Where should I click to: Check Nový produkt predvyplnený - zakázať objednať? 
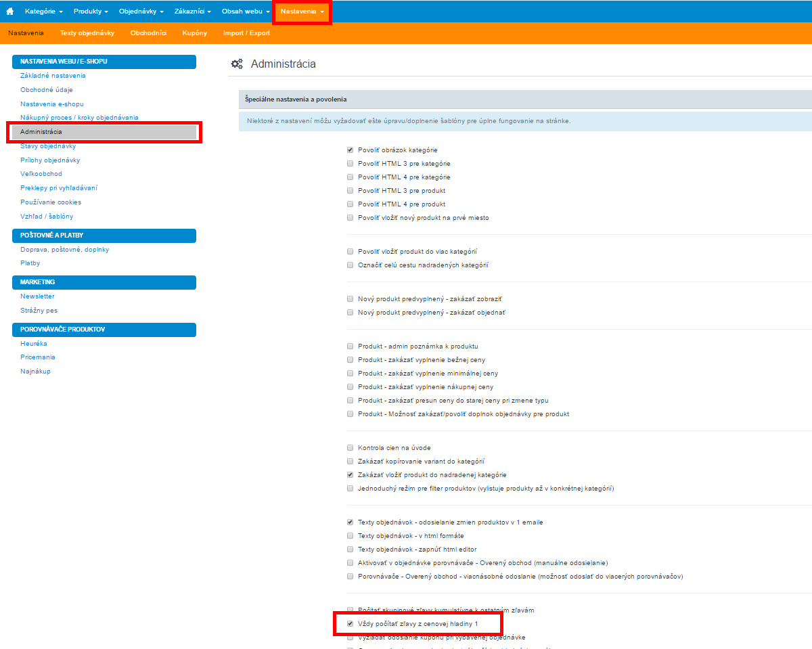pyautogui.click(x=351, y=313)
